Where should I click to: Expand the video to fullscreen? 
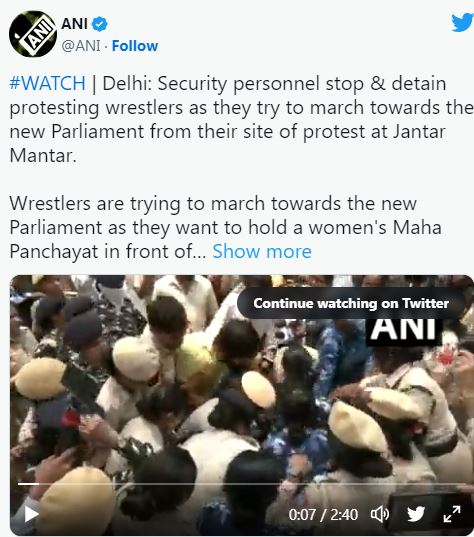pyautogui.click(x=452, y=514)
